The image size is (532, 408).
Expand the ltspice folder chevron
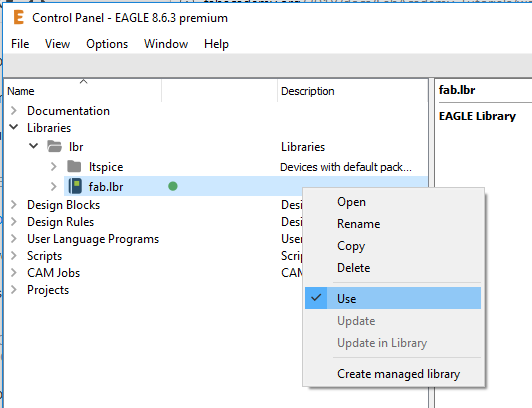click(x=54, y=167)
